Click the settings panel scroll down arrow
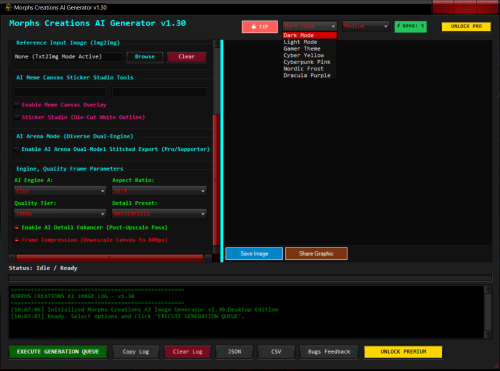This screenshot has width=500, height=371. pos(216,250)
